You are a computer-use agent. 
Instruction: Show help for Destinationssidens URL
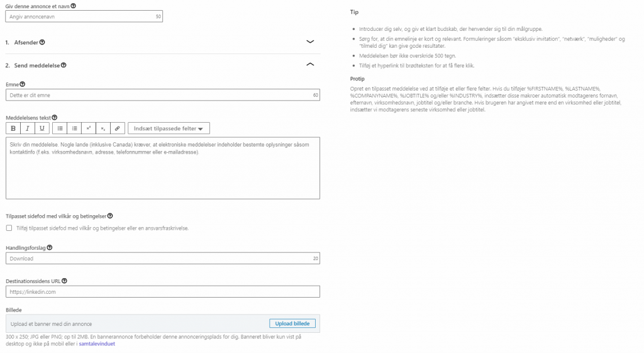click(x=65, y=281)
